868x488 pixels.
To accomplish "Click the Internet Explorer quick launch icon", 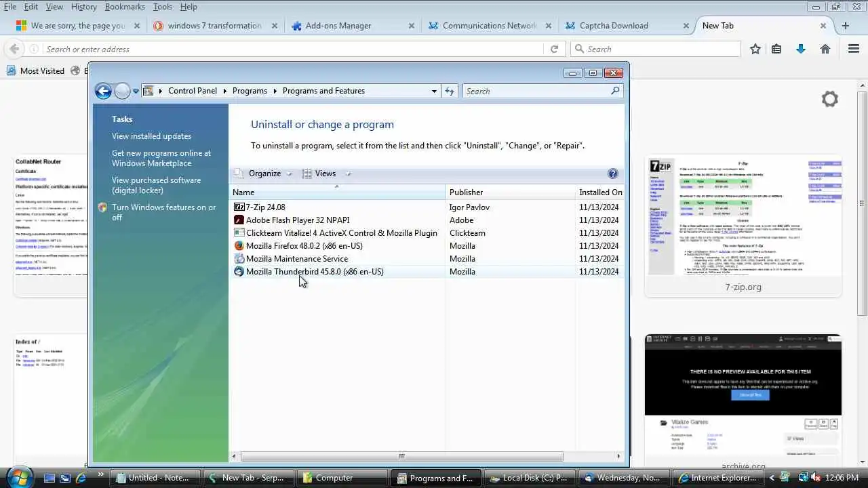I will pyautogui.click(x=81, y=478).
